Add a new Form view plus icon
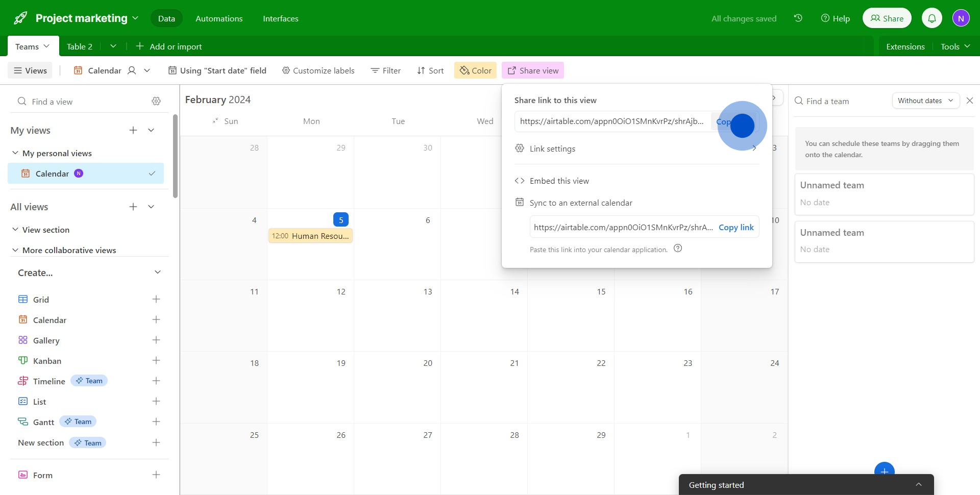Image resolution: width=980 pixels, height=495 pixels. tap(156, 475)
